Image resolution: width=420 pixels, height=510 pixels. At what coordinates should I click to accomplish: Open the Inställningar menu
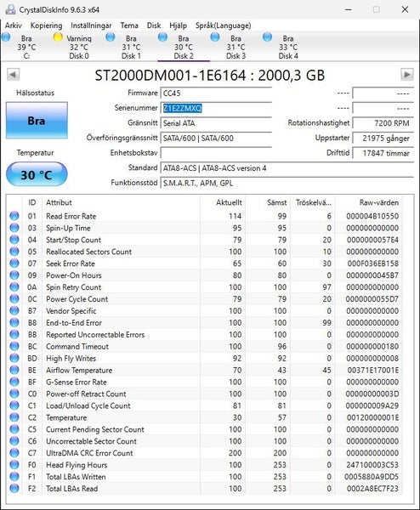[91, 25]
